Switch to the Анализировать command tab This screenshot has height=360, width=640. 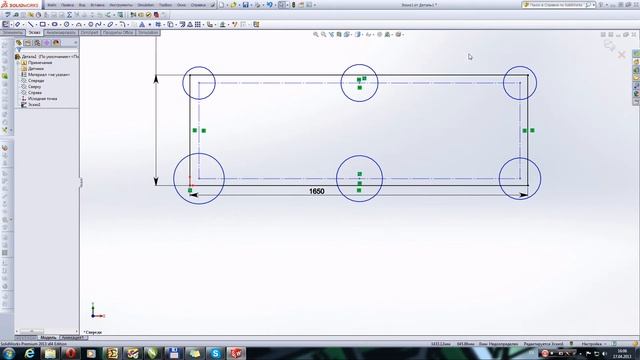61,32
